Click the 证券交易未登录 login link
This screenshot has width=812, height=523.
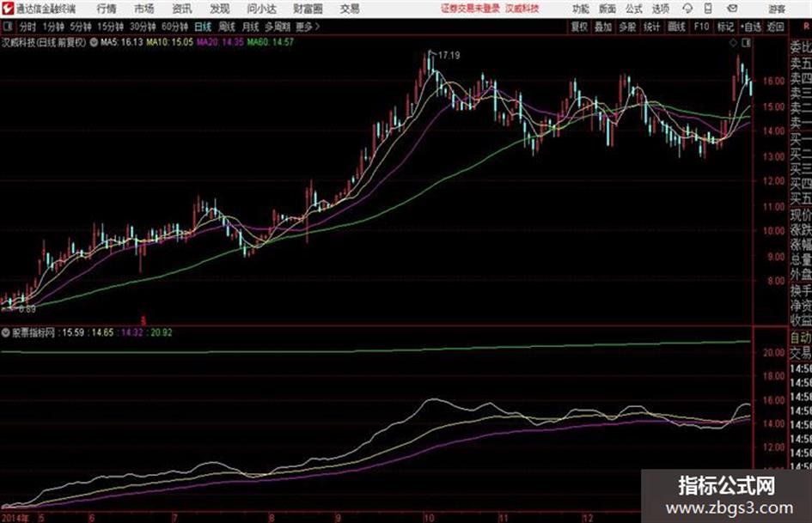470,9
